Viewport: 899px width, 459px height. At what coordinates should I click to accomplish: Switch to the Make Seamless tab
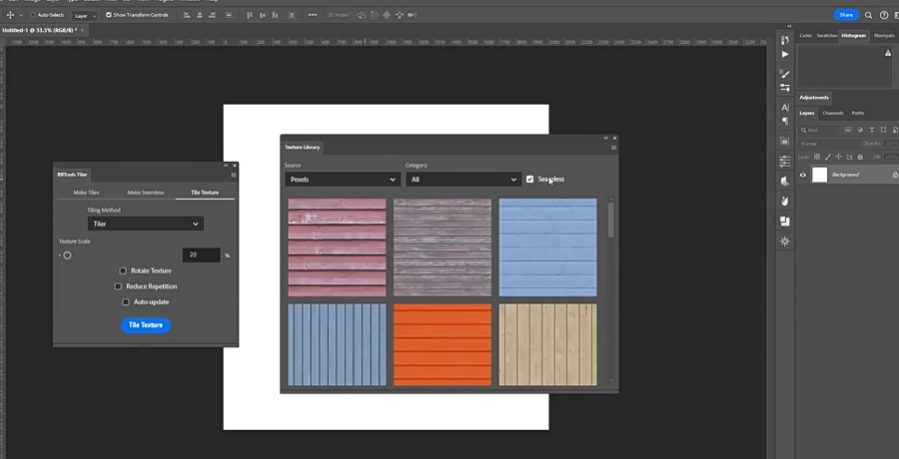click(x=145, y=192)
